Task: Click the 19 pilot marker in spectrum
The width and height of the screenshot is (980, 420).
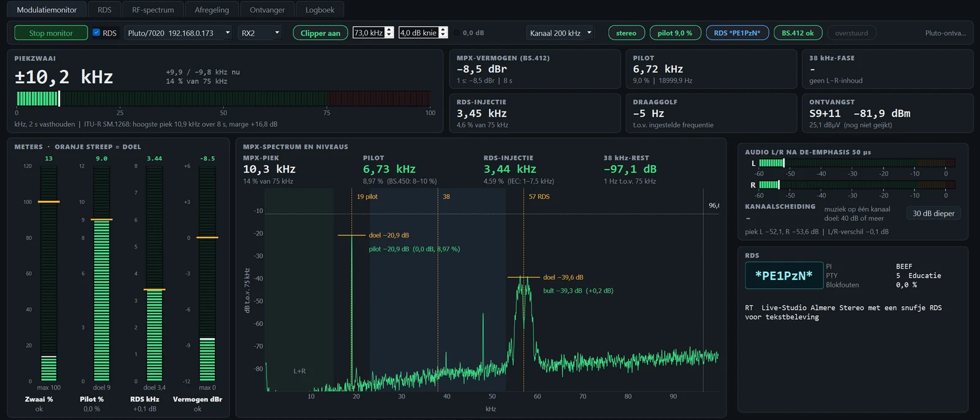Action: [367, 197]
